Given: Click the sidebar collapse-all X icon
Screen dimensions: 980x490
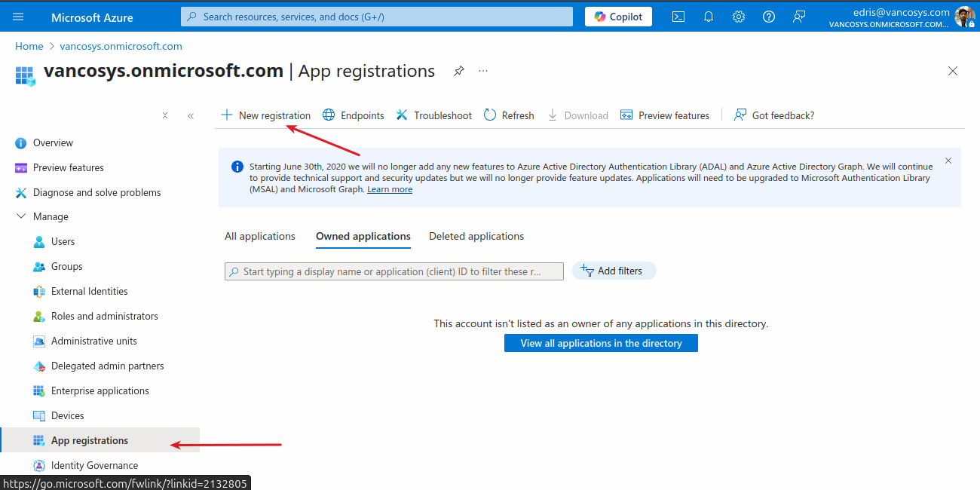Looking at the screenshot, I should [x=165, y=115].
